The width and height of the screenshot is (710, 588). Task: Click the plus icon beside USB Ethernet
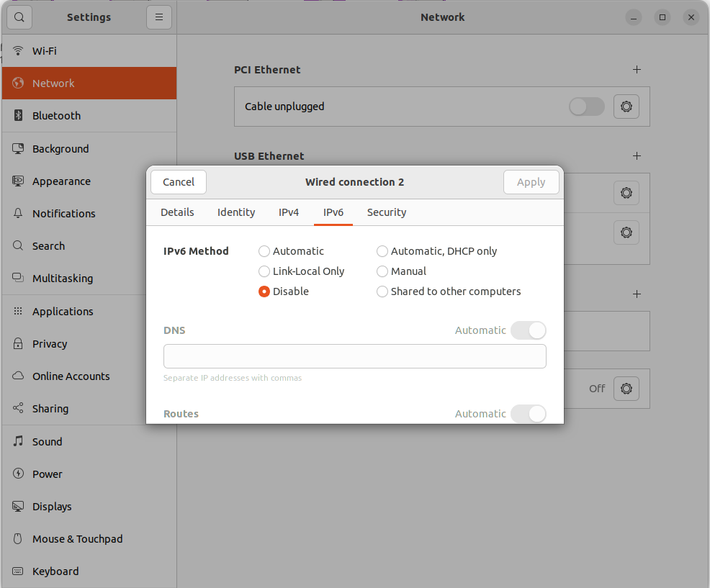637,156
